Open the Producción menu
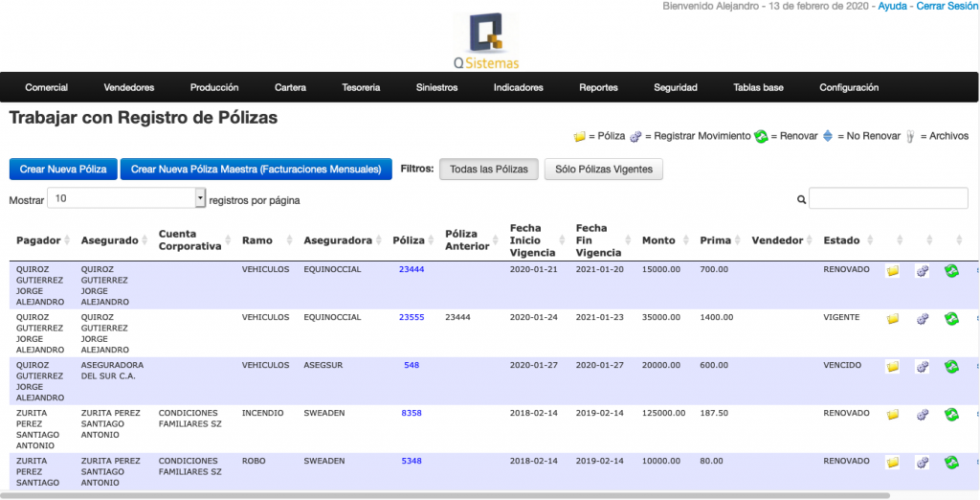Image resolution: width=980 pixels, height=500 pixels. tap(214, 87)
